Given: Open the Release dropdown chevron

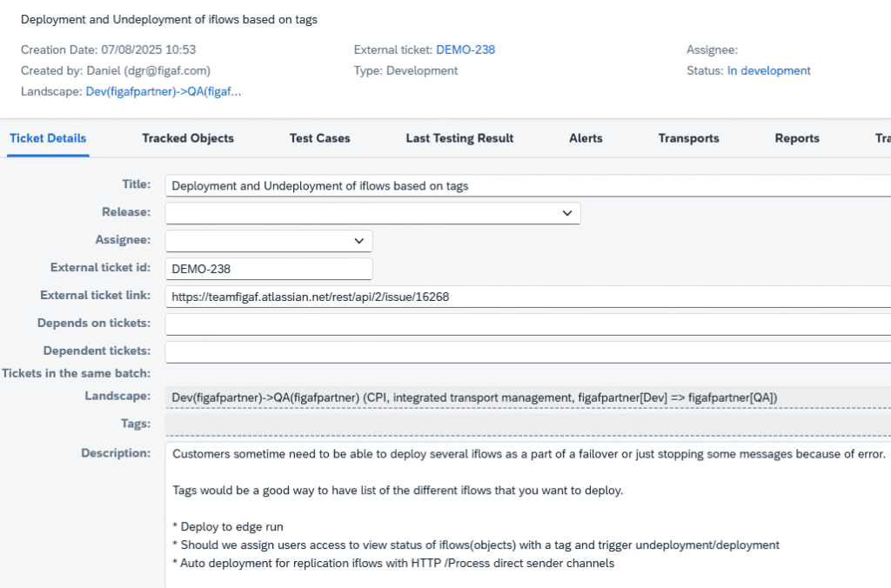Looking at the screenshot, I should [x=566, y=213].
